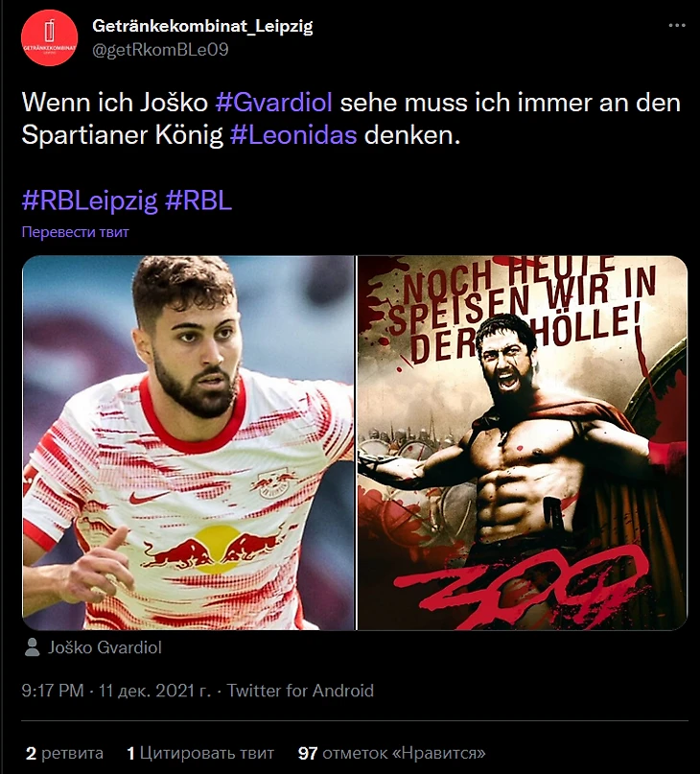The height and width of the screenshot is (774, 700).
Task: Open the #Leonidas hashtag
Action: pyautogui.click(x=293, y=135)
